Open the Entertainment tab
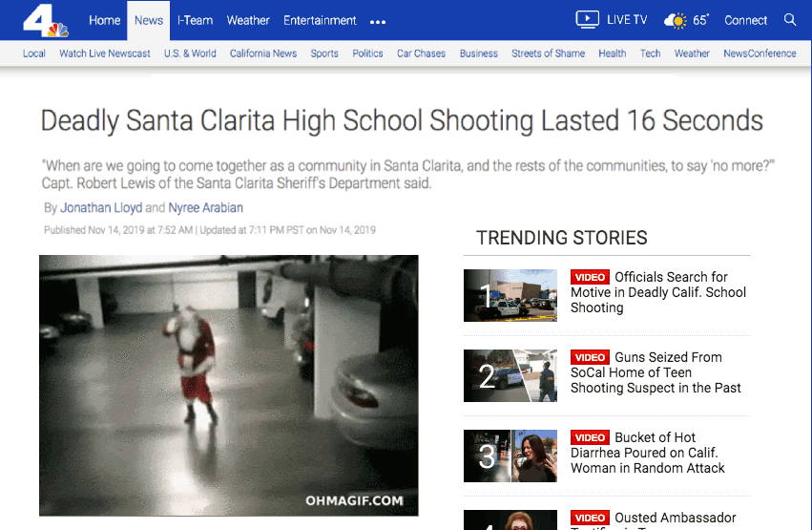Image resolution: width=812 pixels, height=530 pixels. pyautogui.click(x=320, y=20)
